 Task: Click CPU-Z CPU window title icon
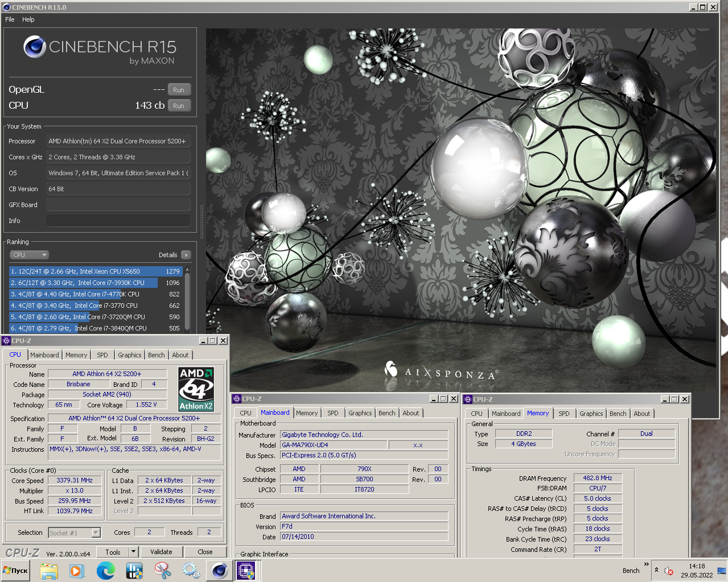(x=6, y=341)
